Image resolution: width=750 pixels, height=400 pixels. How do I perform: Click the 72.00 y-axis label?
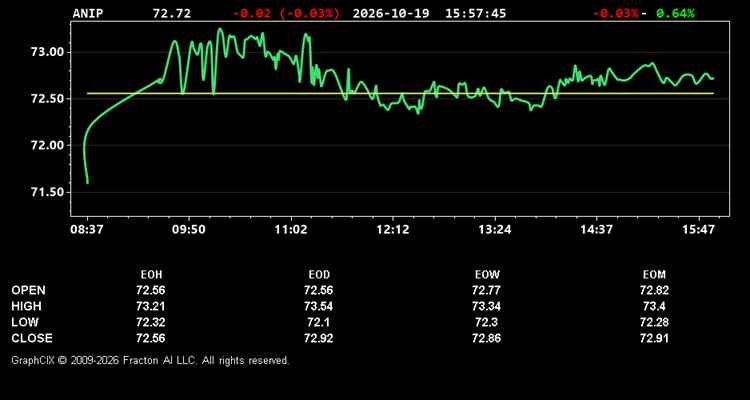click(x=47, y=145)
